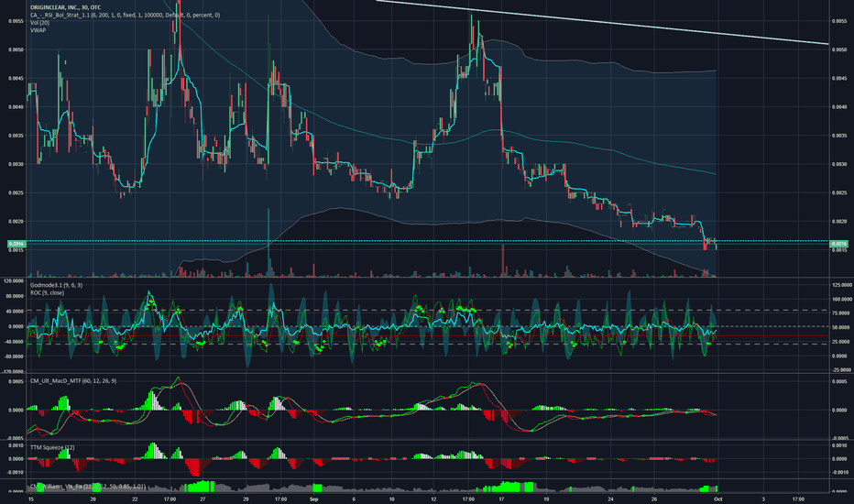The image size is (854, 504).
Task: Select the ROC (9, close) indicator label
Action: 47,292
